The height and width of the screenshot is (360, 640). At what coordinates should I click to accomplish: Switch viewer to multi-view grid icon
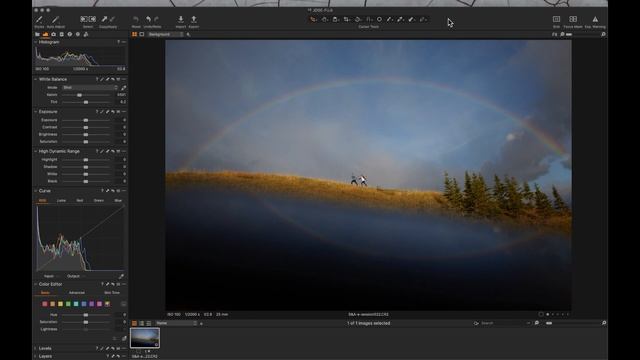pos(134,34)
